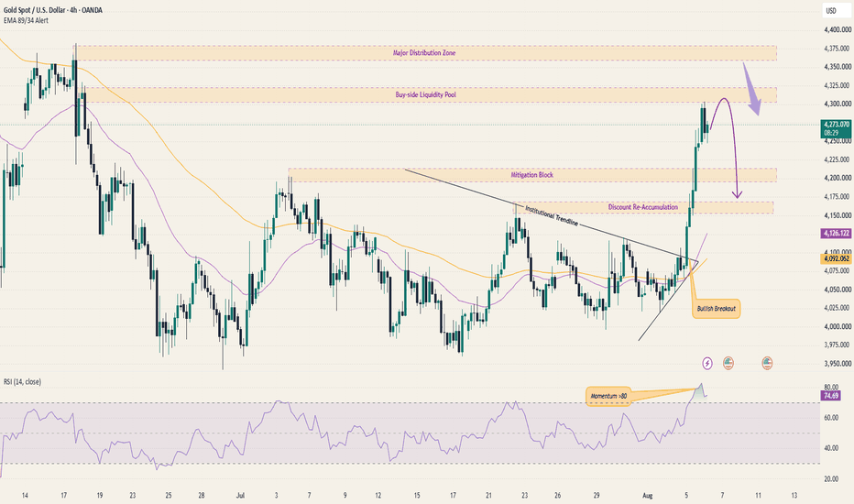854x504 pixels.
Task: Open the US flag event icon nearest the lightning icon
Action: point(728,363)
